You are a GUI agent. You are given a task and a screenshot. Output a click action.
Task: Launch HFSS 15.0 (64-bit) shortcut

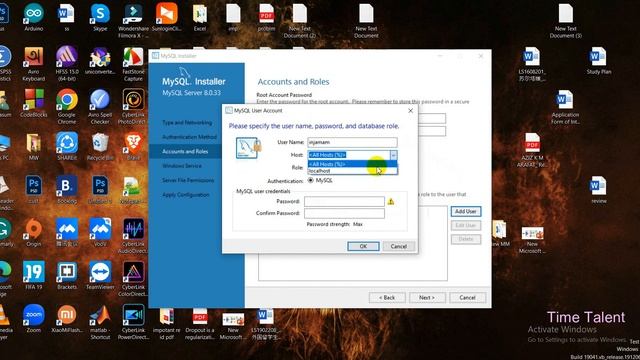[67, 63]
